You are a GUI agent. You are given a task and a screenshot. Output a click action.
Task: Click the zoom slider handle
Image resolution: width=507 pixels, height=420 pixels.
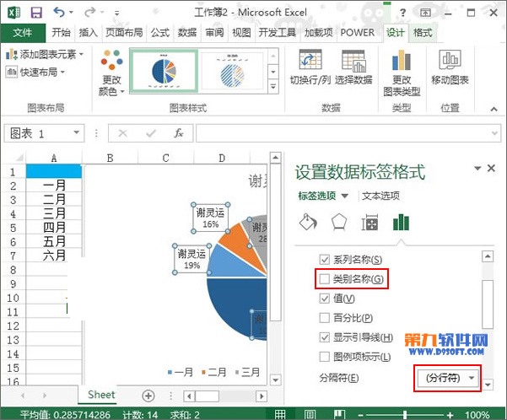tap(405, 414)
